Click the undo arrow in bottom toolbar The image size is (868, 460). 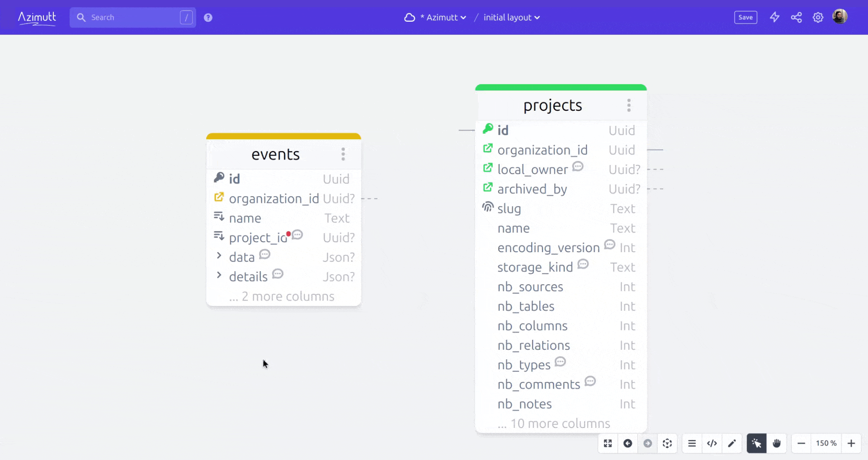coord(627,443)
